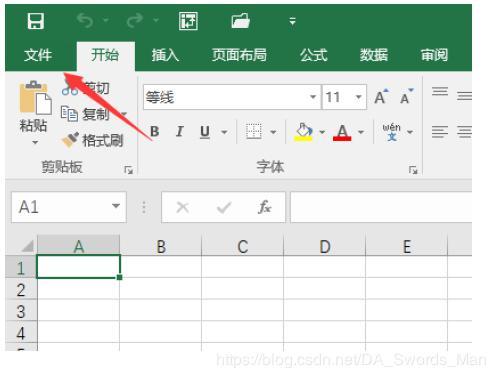Click the 粘贴 (Paste) clipboard icon
495x378 pixels.
[35, 97]
